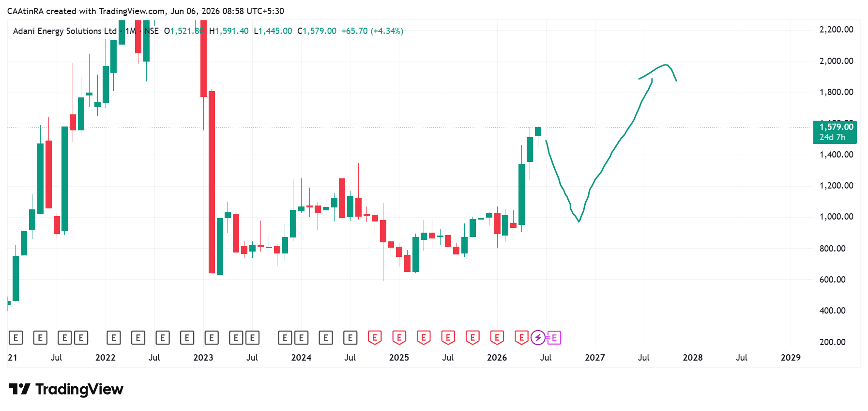Click the 2027 label on the time axis
Viewport: 868px width, 411px height.
(x=595, y=358)
